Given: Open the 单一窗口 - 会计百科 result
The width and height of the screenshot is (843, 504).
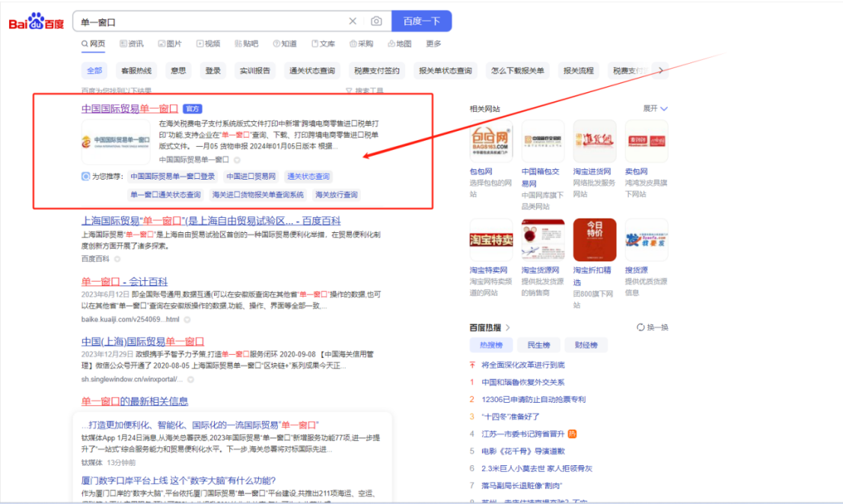Looking at the screenshot, I should point(125,282).
